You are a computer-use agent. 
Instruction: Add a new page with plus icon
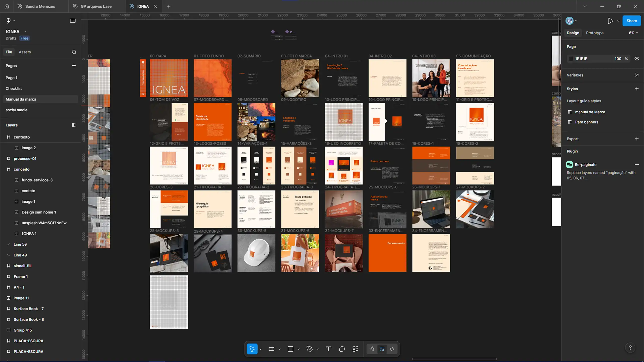pyautogui.click(x=74, y=66)
